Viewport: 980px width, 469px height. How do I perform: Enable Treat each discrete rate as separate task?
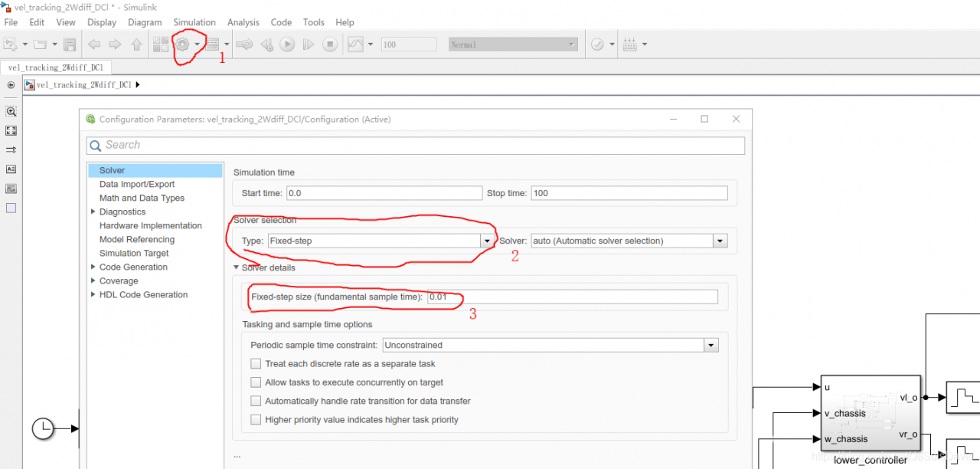point(256,364)
